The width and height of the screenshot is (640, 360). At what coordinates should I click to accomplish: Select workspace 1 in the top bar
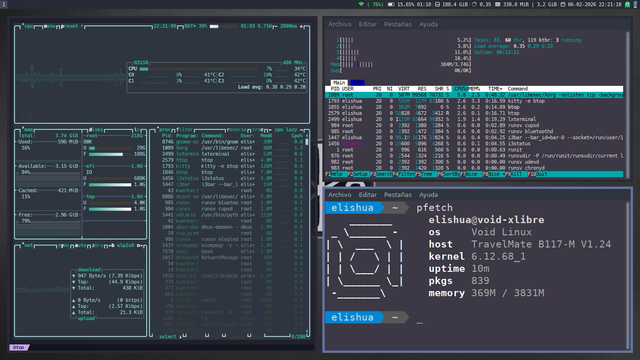pos(4,4)
